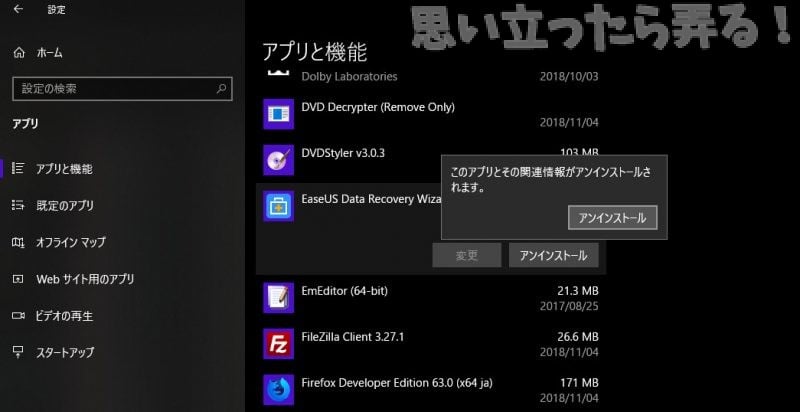Click the uninstall confirmation message text

[551, 179]
